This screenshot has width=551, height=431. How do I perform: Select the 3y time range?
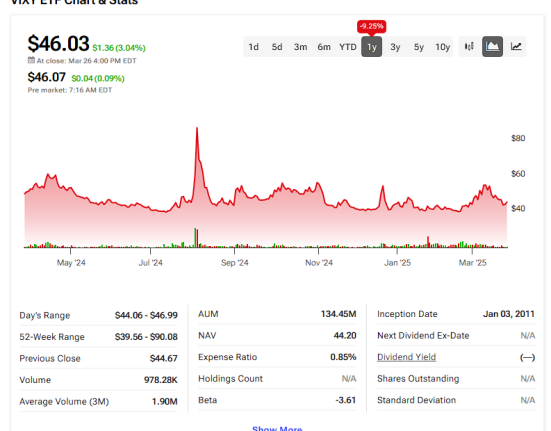tap(395, 47)
